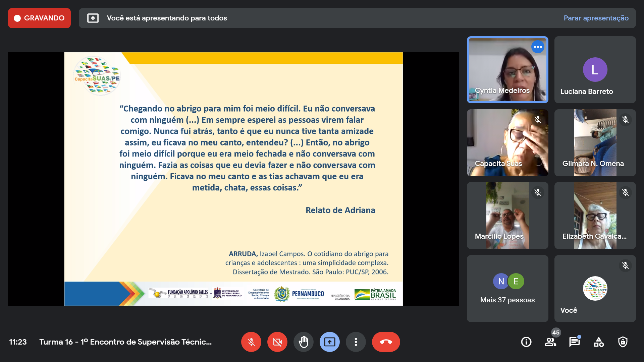Click the GRAVANDO recording indicator
Image resolution: width=644 pixels, height=362 pixels.
pos(39,18)
